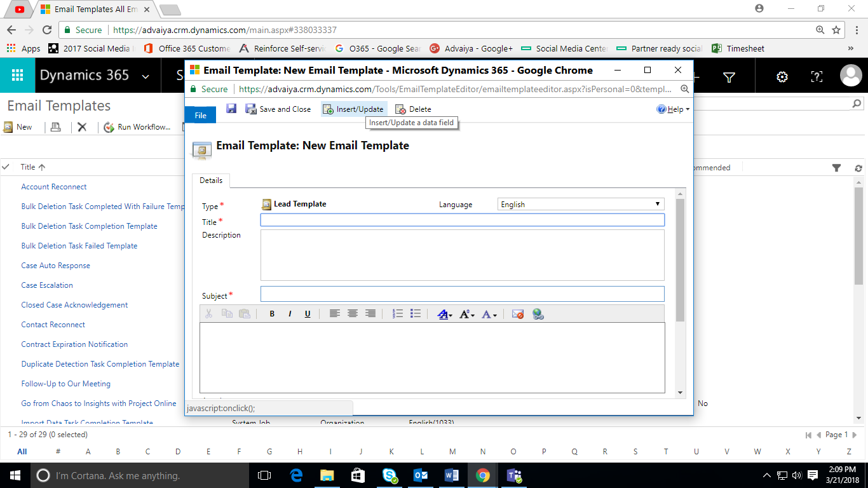Open Outlook from the taskbar
Viewport: 868px width, 488px height.
(x=420, y=475)
